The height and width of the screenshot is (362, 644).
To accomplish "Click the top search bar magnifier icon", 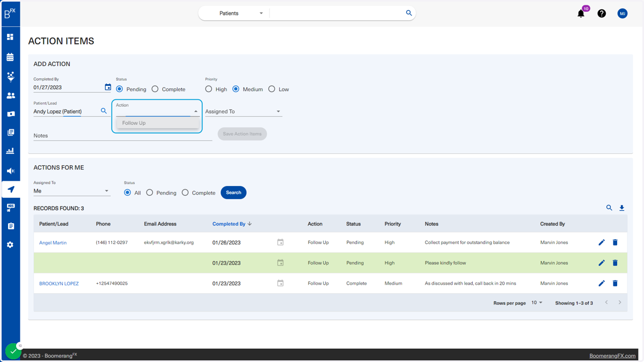I will point(409,13).
